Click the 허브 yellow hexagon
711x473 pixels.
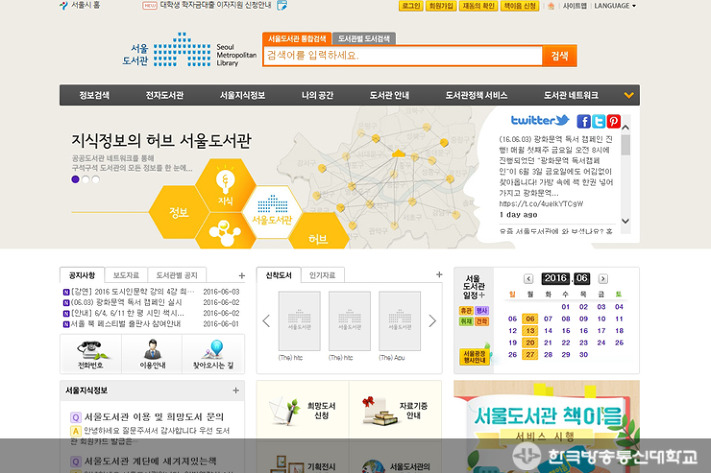pyautogui.click(x=318, y=232)
